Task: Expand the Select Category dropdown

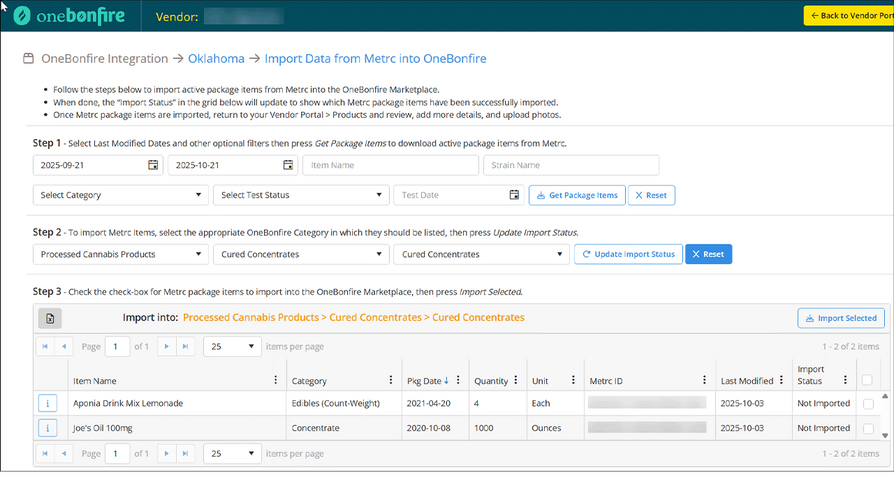Action: 120,195
